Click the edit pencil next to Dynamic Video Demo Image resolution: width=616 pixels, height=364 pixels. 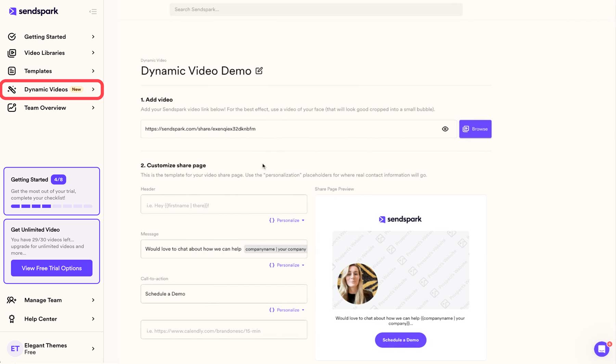tap(259, 70)
